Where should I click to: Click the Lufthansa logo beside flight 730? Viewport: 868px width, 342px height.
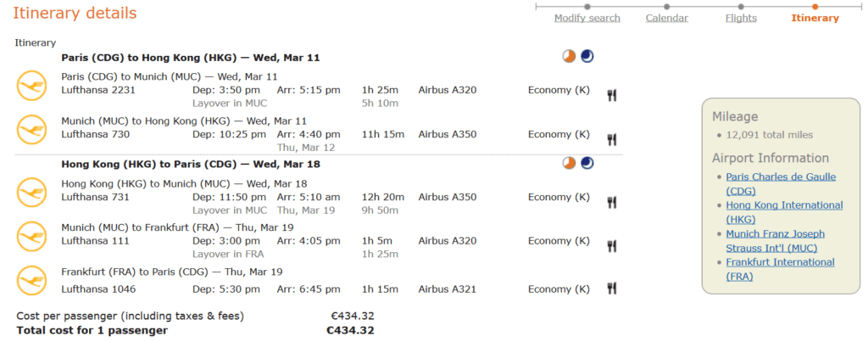click(31, 130)
